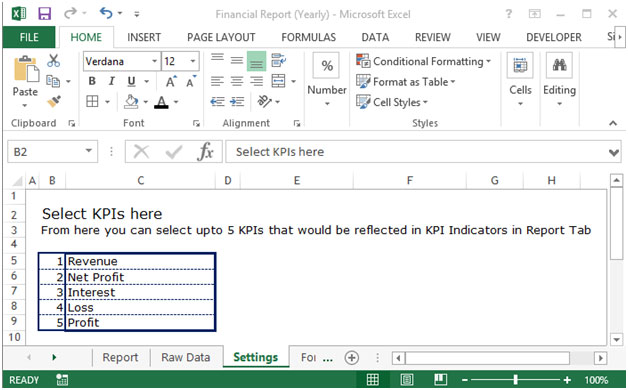The image size is (628, 390).
Task: Open Font dialog launcher
Action: point(196,124)
